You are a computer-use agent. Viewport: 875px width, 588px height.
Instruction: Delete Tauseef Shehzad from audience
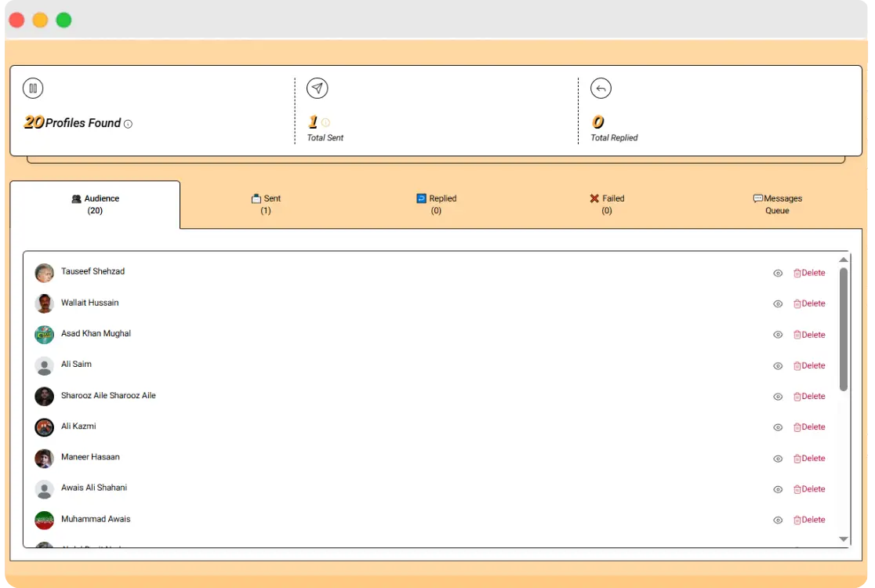pyautogui.click(x=809, y=273)
